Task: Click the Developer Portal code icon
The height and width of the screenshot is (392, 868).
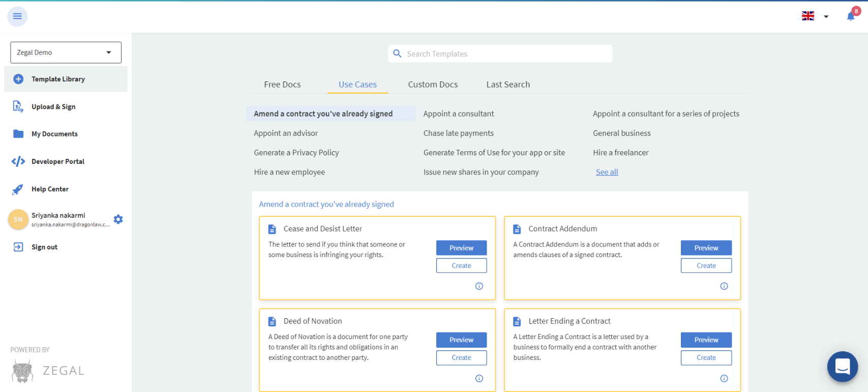Action: click(18, 161)
